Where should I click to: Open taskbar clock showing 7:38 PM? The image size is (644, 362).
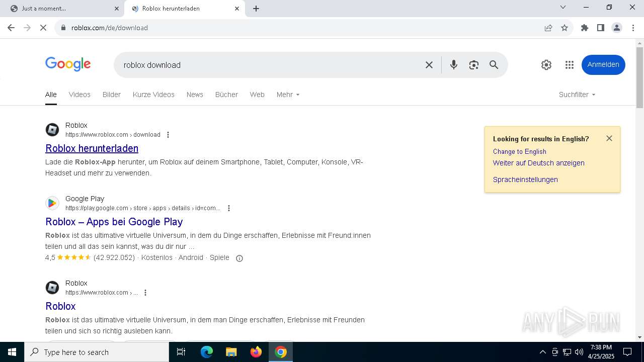601,352
